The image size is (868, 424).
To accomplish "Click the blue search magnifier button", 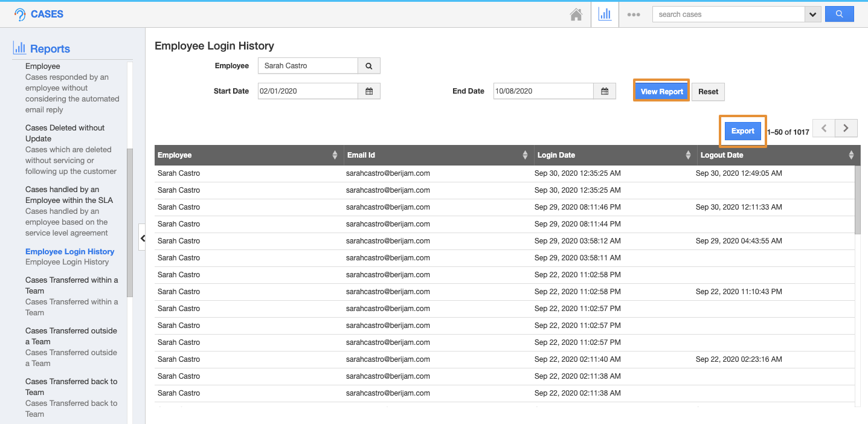I will [839, 14].
